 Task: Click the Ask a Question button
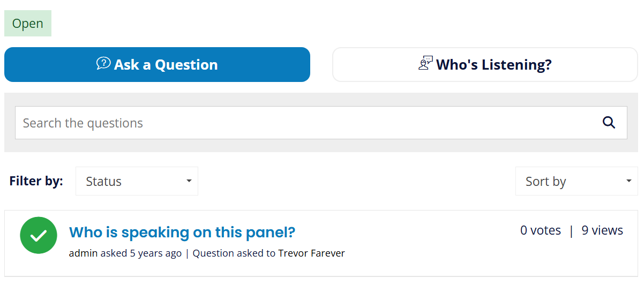click(157, 64)
